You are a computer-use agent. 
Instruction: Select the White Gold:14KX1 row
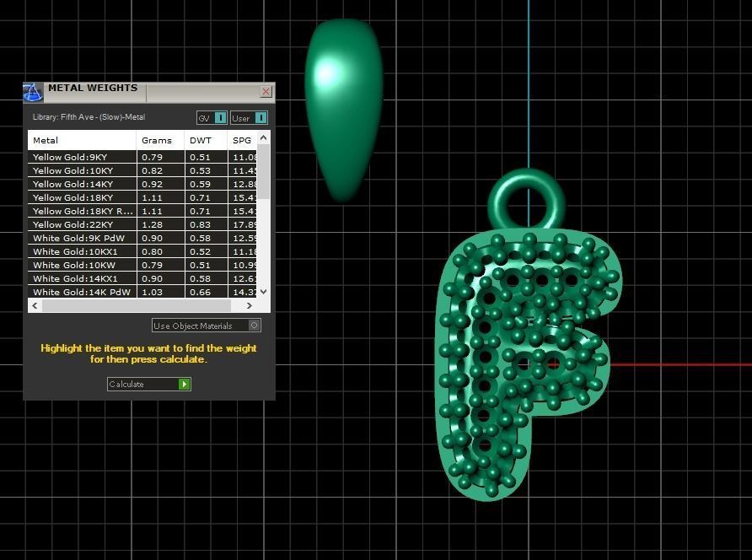click(142, 278)
